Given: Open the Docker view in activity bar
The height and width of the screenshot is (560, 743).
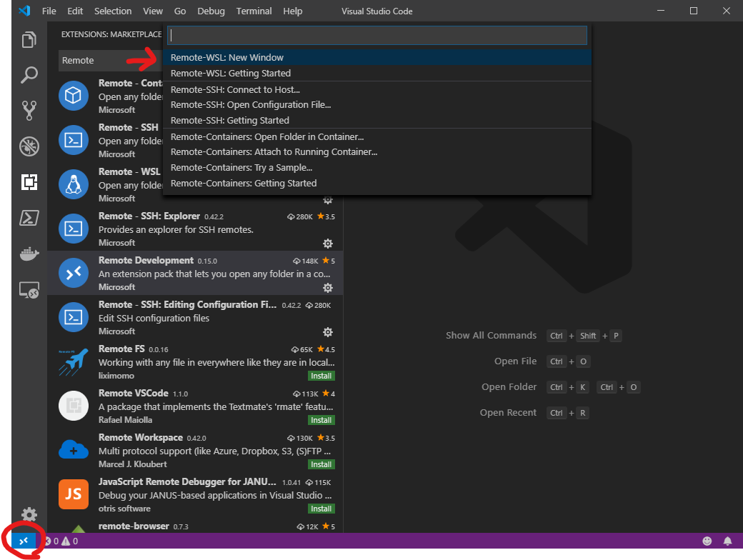Looking at the screenshot, I should coord(29,254).
